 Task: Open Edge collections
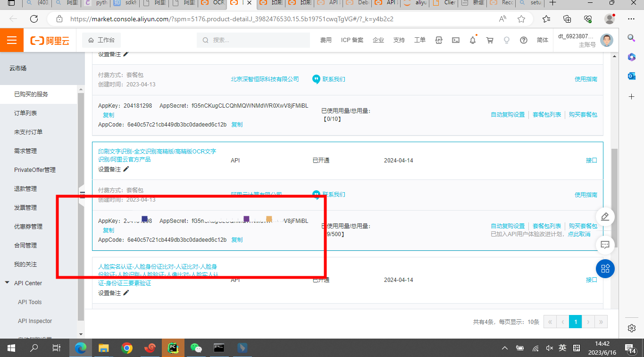pyautogui.click(x=567, y=19)
